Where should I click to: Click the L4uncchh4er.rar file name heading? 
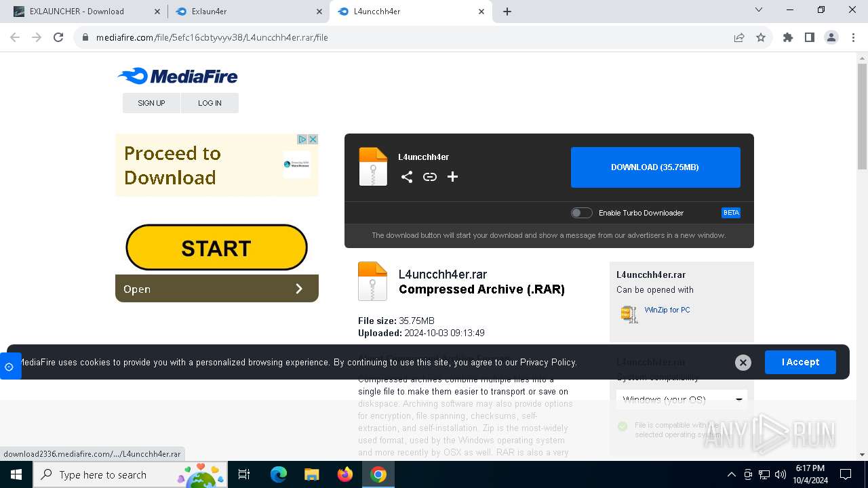tap(443, 274)
